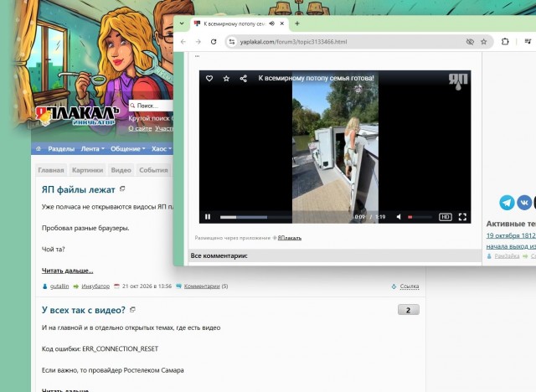The image size is (536, 392).
Task: Open the crossed-eye tracking protection icon
Action: (x=470, y=42)
